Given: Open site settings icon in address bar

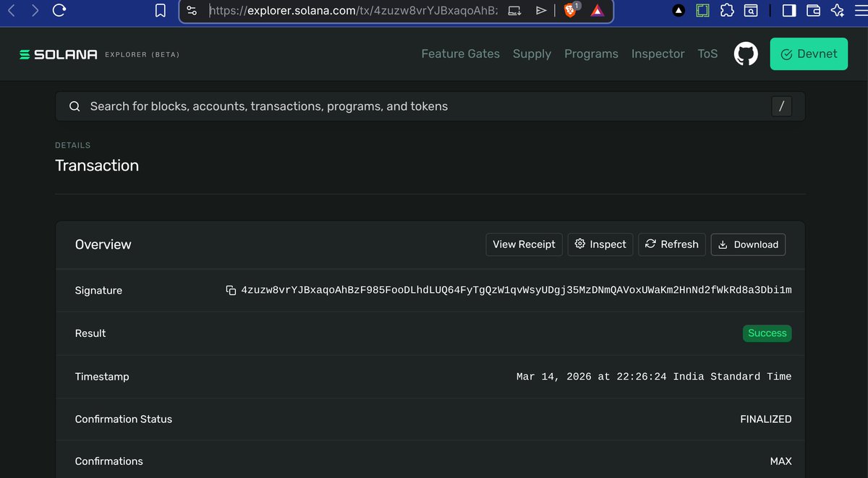Looking at the screenshot, I should pos(192,11).
